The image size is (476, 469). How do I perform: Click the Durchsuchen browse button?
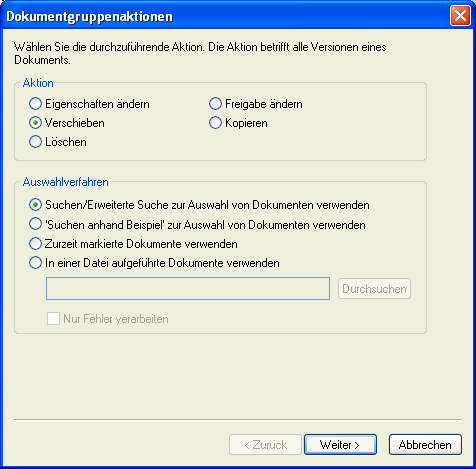[x=374, y=289]
